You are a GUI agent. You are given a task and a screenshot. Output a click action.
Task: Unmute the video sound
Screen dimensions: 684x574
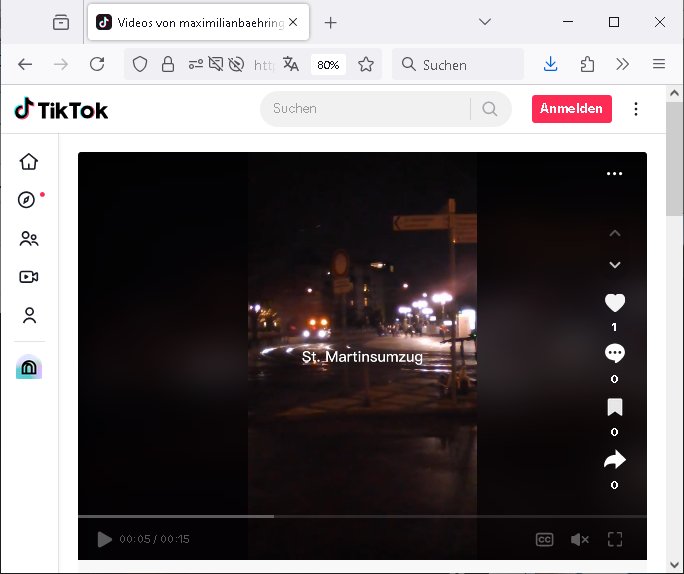(579, 540)
